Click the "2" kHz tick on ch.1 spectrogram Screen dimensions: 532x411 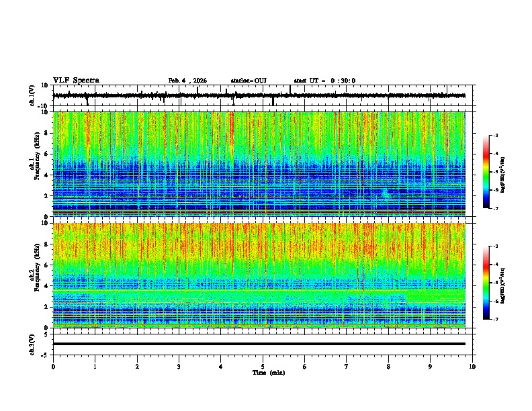pos(46,196)
